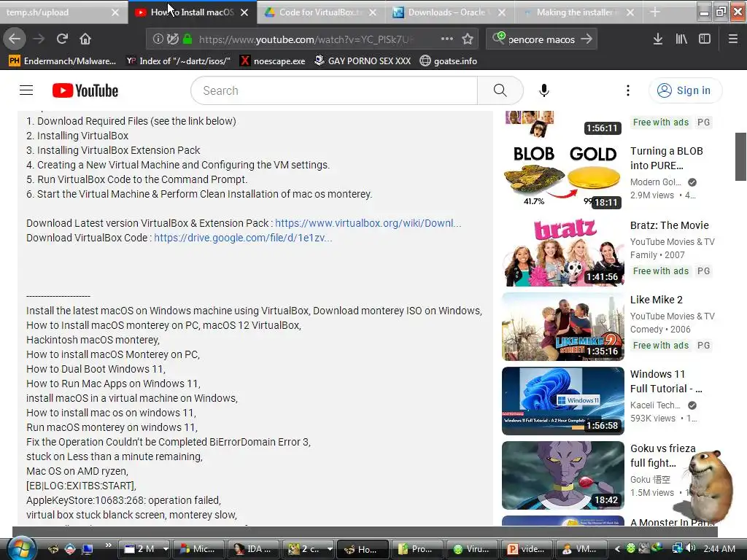Switch to the Viru... taskbar button

(472, 549)
